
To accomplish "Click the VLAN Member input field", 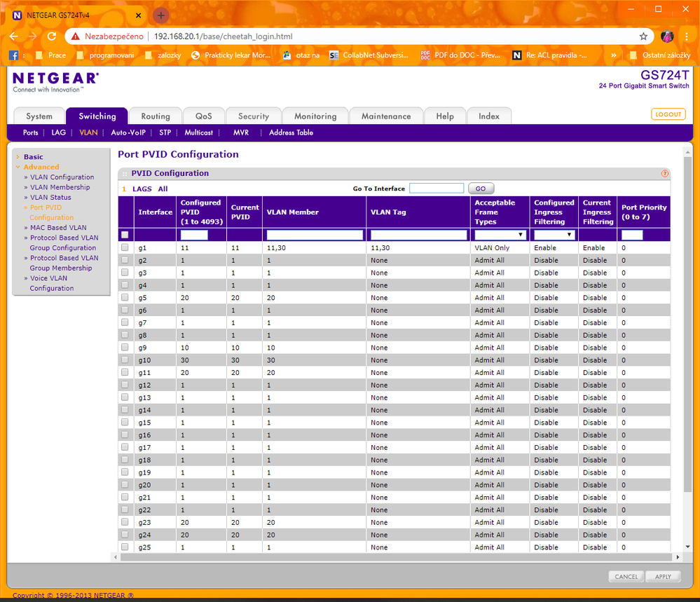I will (315, 235).
